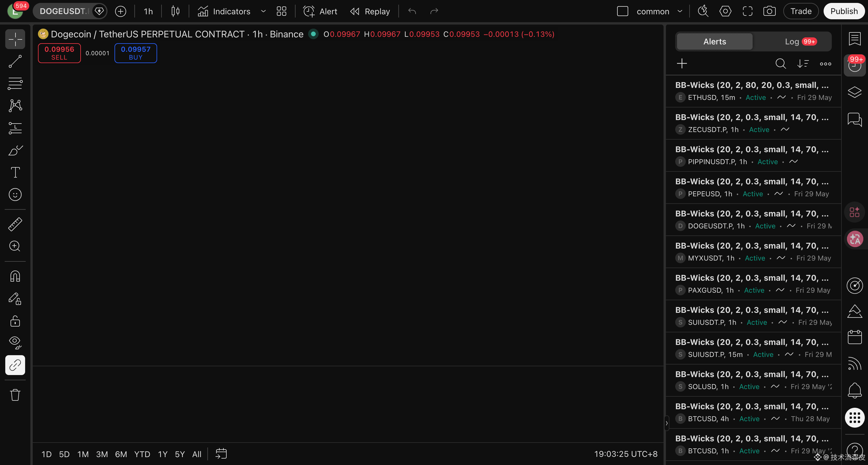Open the object tree layers icon
The image size is (868, 465).
[855, 92]
